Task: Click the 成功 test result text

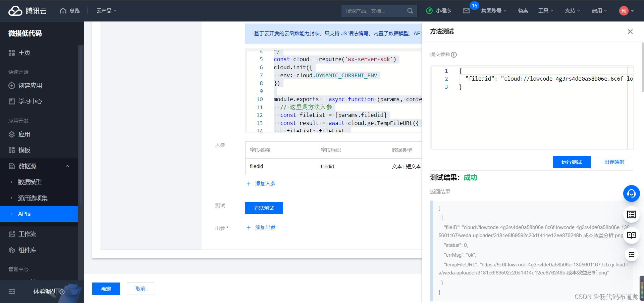Action: [470, 178]
